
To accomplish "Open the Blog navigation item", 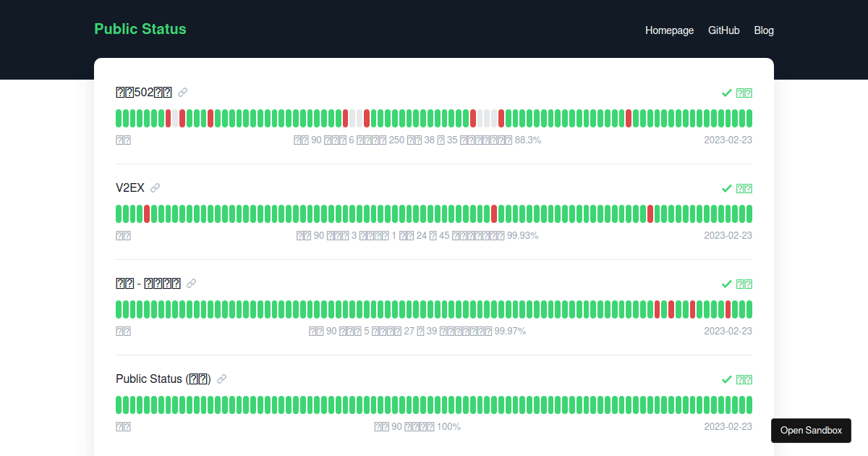I will (x=764, y=30).
